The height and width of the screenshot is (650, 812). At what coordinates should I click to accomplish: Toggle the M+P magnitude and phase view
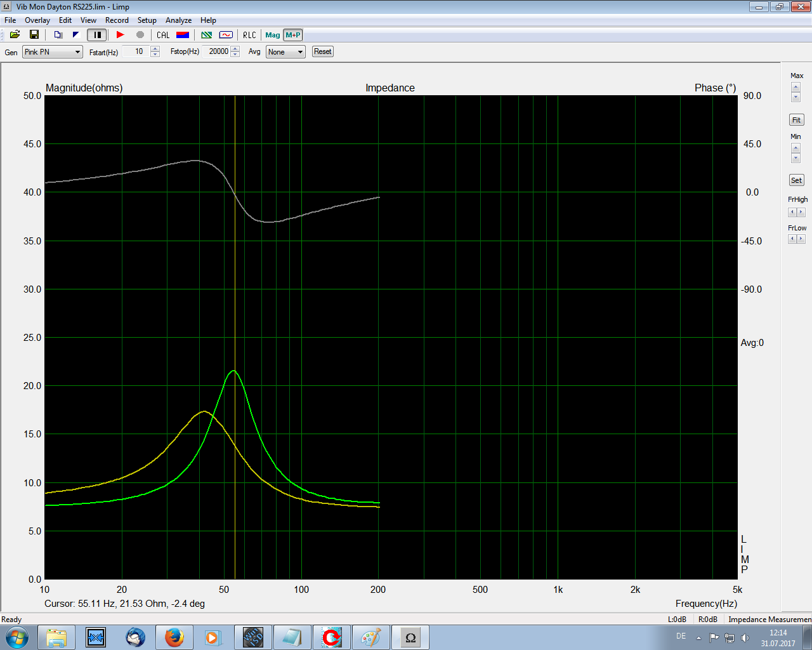[292, 35]
